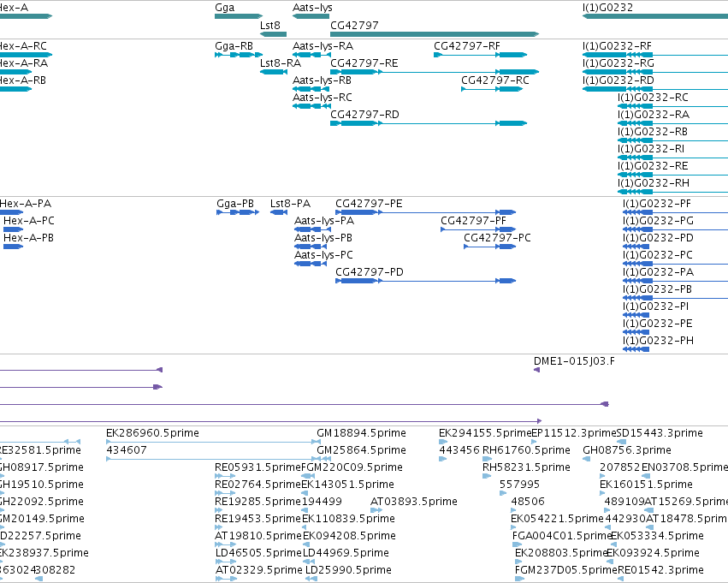The height and width of the screenshot is (583, 728).
Task: Click EST EK160151.5prime
Action: (x=604, y=493)
